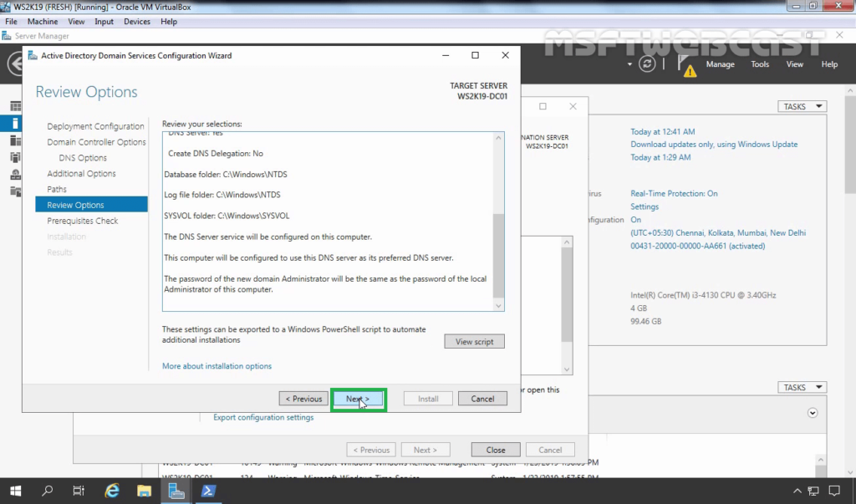This screenshot has width=856, height=504.
Task: Open taskbar search icon
Action: click(x=48, y=491)
